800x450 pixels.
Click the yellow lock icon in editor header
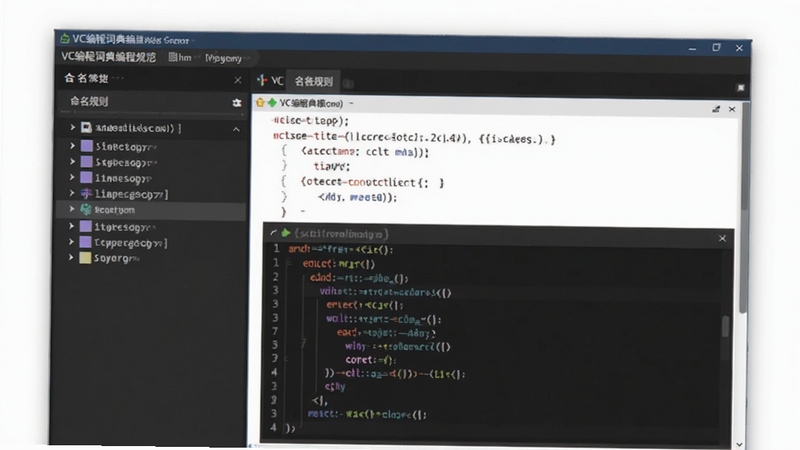pyautogui.click(x=260, y=103)
